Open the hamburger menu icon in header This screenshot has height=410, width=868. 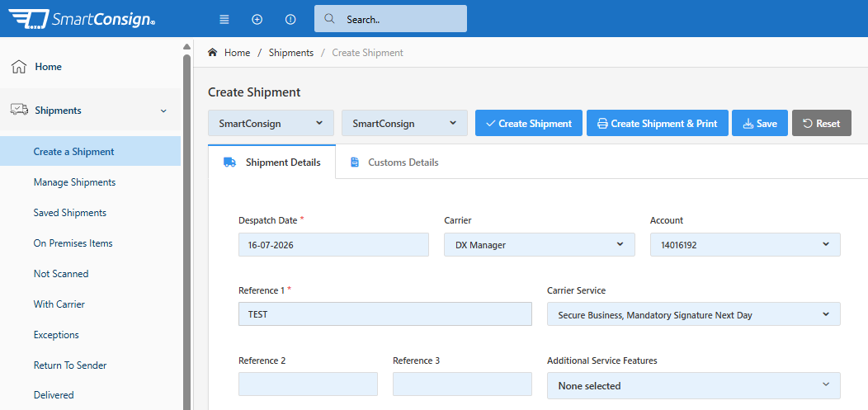point(224,19)
